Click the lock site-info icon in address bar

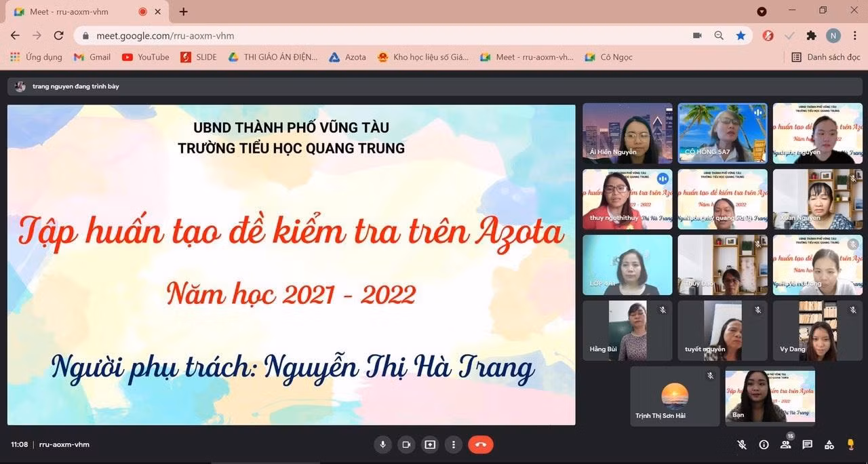pyautogui.click(x=85, y=35)
